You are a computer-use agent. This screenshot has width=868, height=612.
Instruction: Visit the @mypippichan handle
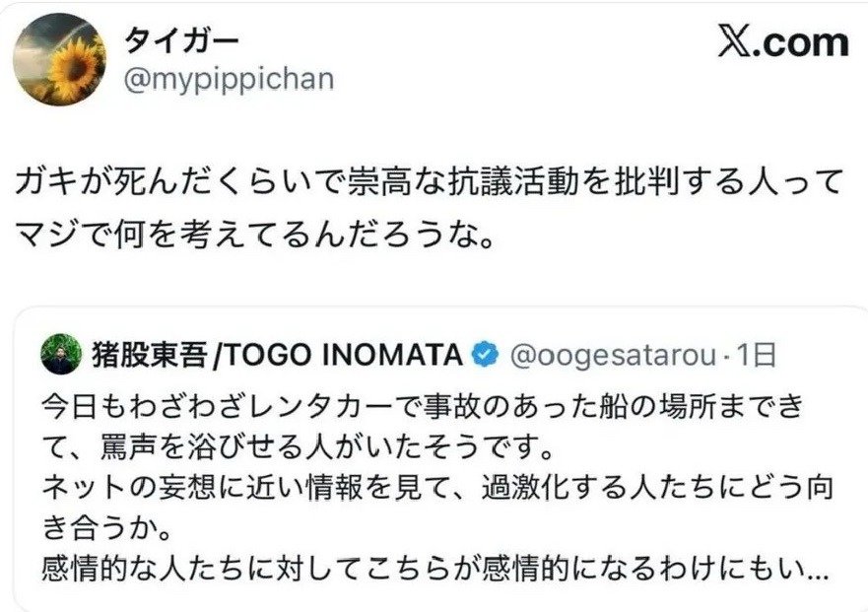click(x=228, y=80)
